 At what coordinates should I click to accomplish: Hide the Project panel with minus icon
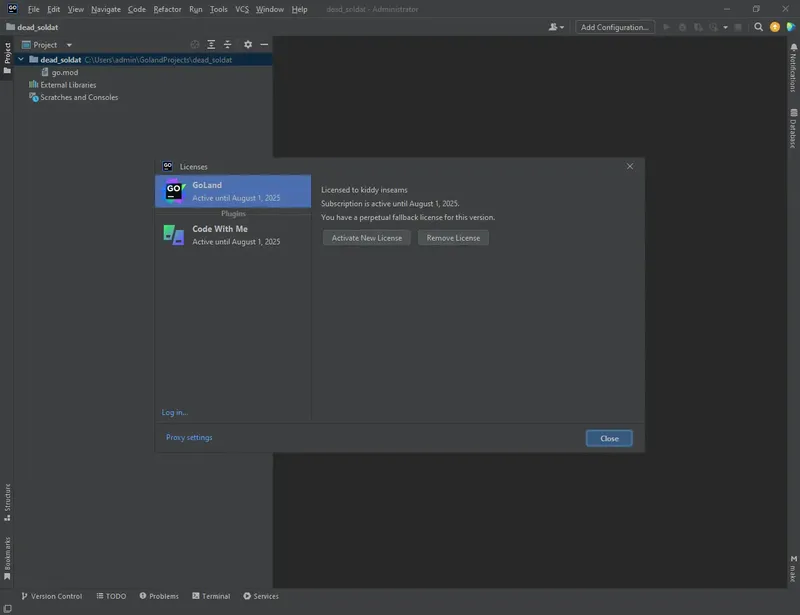(x=264, y=44)
